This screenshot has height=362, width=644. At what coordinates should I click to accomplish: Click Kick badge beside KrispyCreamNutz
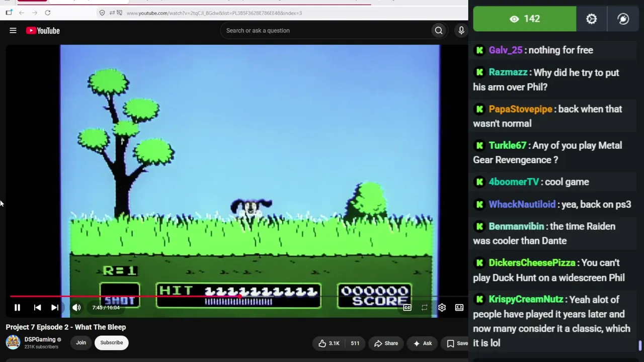(479, 300)
